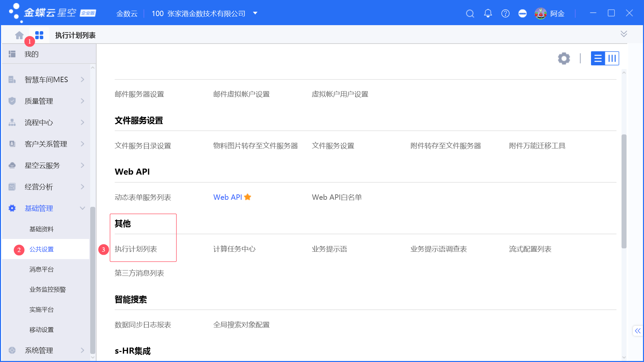Open the chat message bubble icon

point(523,13)
